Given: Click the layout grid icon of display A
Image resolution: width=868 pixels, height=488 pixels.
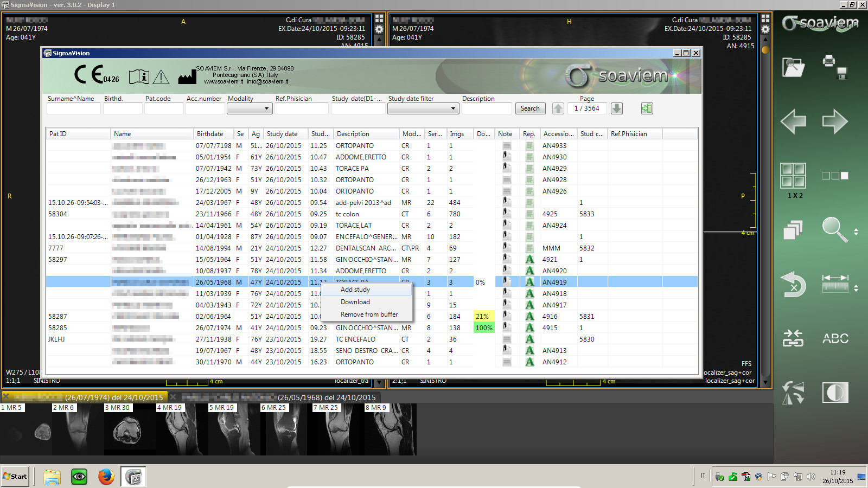Looking at the screenshot, I should (379, 18).
